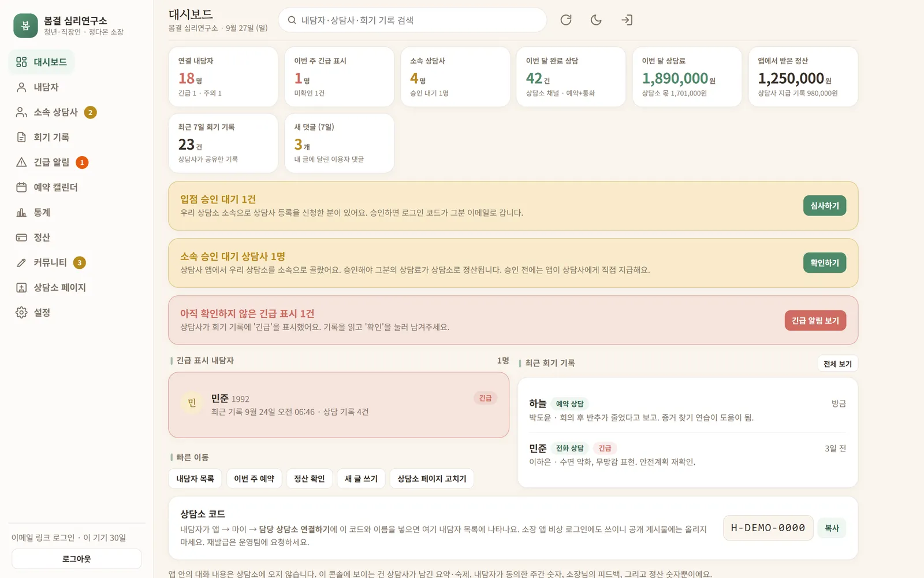This screenshot has height=578, width=924.
Task: Click the sign-out arrow icon in header
Action: pyautogui.click(x=627, y=20)
